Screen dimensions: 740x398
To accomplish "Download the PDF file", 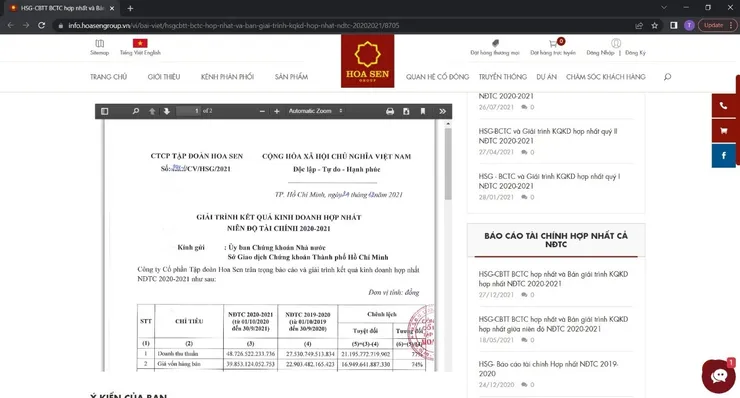I will (x=406, y=111).
